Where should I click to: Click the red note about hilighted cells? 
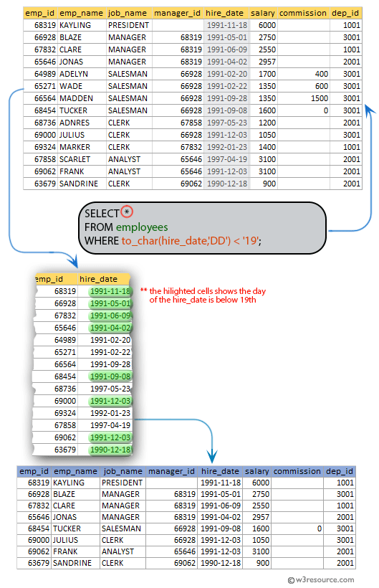tap(203, 295)
